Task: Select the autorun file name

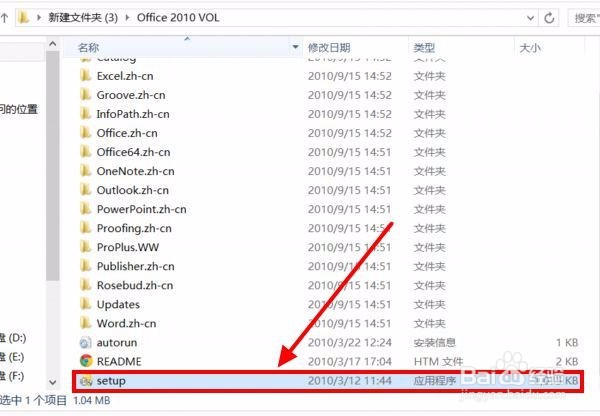Action: click(x=117, y=343)
